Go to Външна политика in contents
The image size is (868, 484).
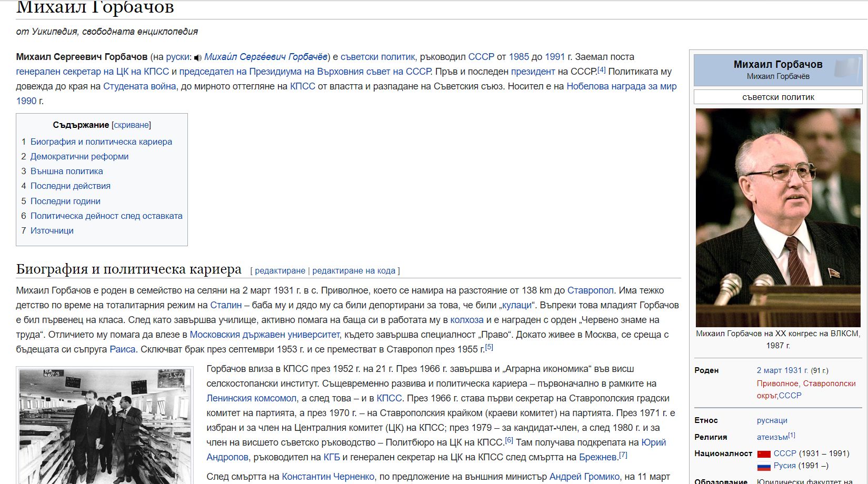[66, 171]
